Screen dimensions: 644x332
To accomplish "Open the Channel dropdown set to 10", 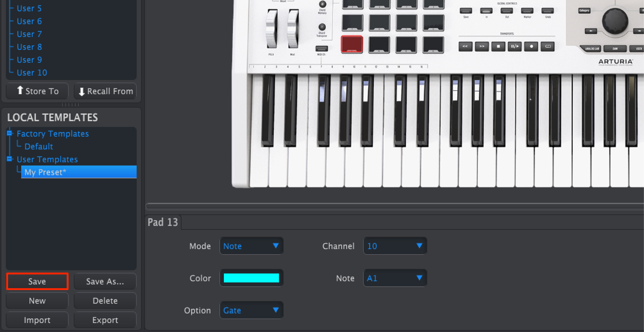I will click(395, 246).
